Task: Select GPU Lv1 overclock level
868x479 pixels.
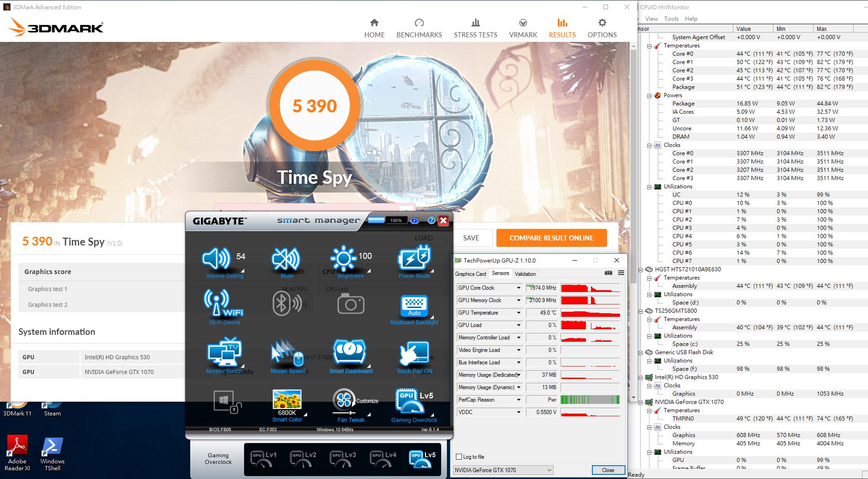Action: pos(263,459)
